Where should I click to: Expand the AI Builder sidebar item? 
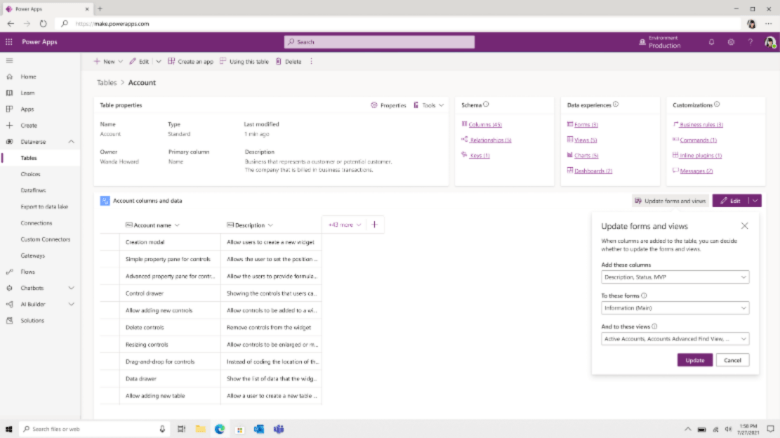pos(71,304)
